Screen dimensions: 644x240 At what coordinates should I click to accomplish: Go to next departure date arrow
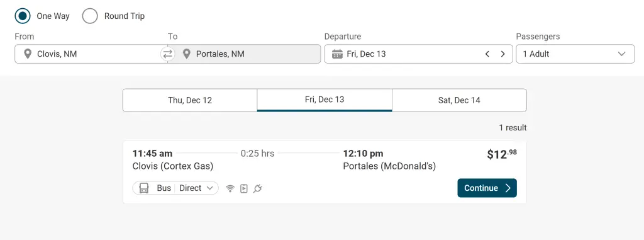coord(502,54)
